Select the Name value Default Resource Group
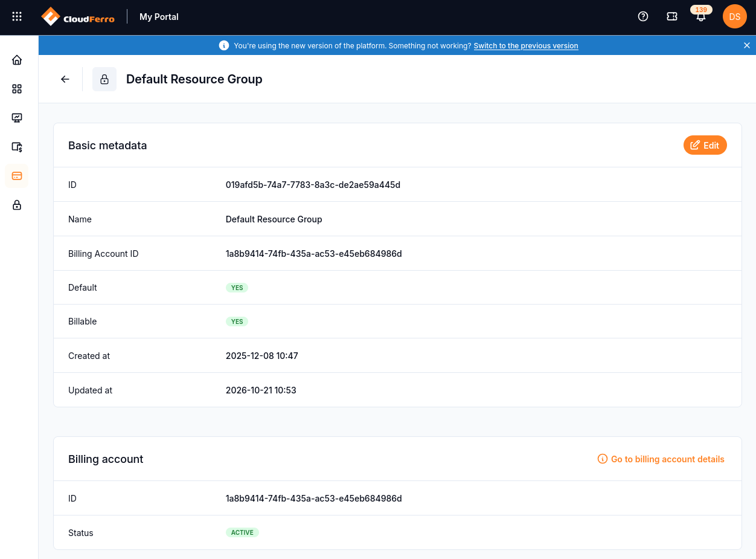 click(274, 219)
